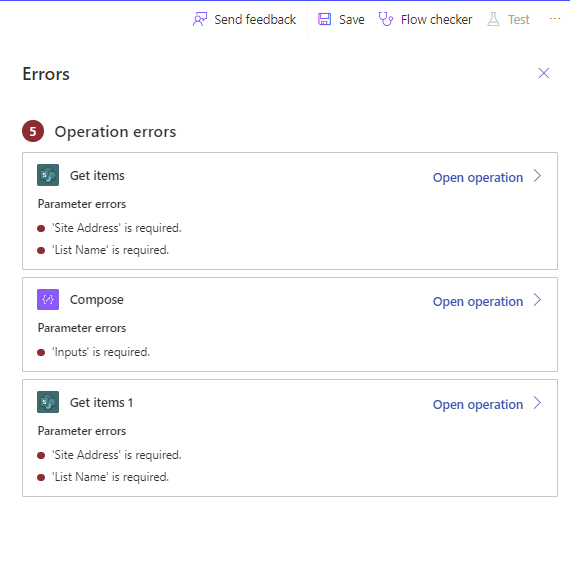570x576 pixels.
Task: Click the SharePoint icon for Get items 1
Action: 48,402
